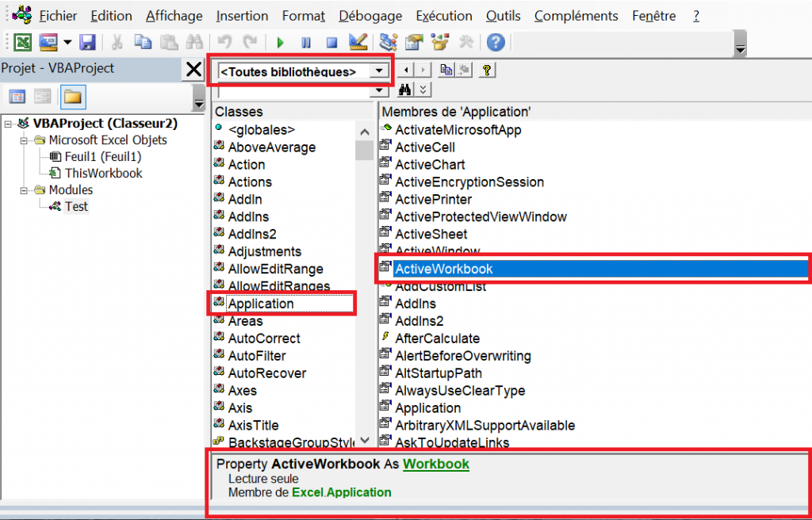Click the Excel view icon in toolbar
812x520 pixels.
coord(22,42)
